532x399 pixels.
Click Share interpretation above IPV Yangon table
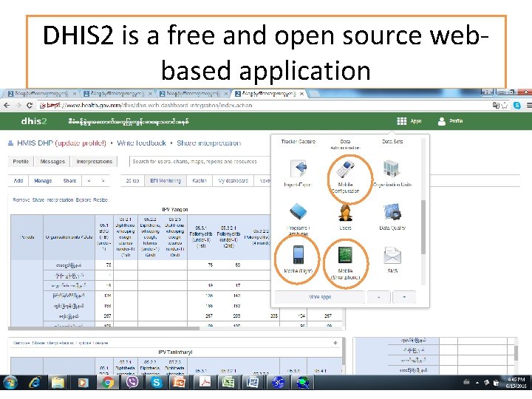(52, 199)
